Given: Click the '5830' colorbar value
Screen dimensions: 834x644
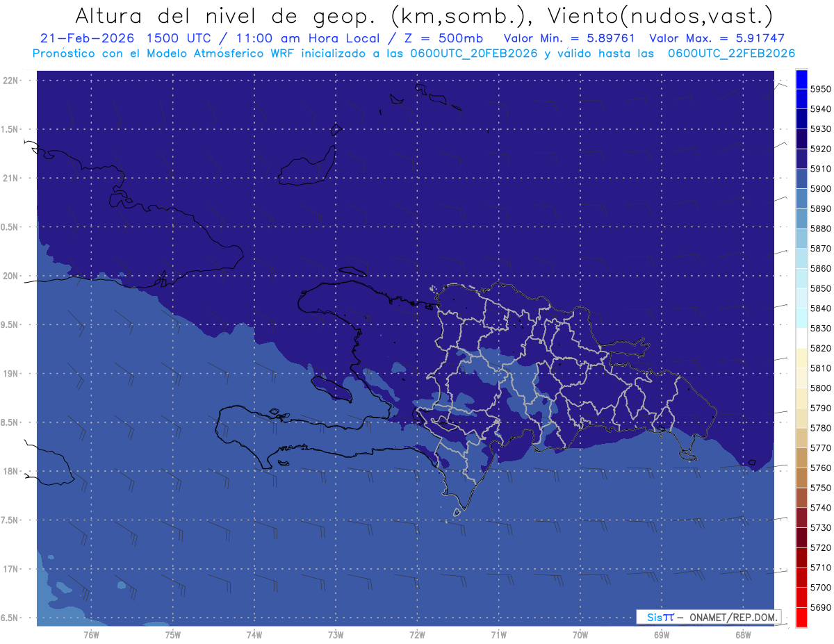Looking at the screenshot, I should 821,328.
